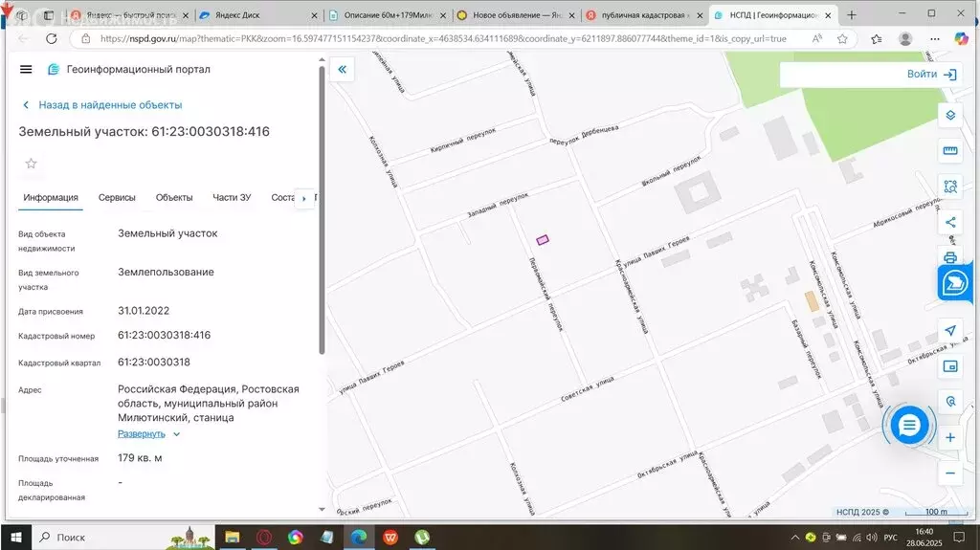980x550 pixels.
Task: Open the blue assistant side widget
Action: 954,283
